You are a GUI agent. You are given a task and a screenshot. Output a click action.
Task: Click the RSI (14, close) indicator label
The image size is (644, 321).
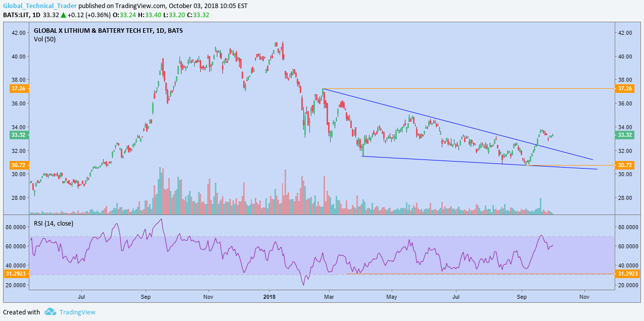[53, 223]
